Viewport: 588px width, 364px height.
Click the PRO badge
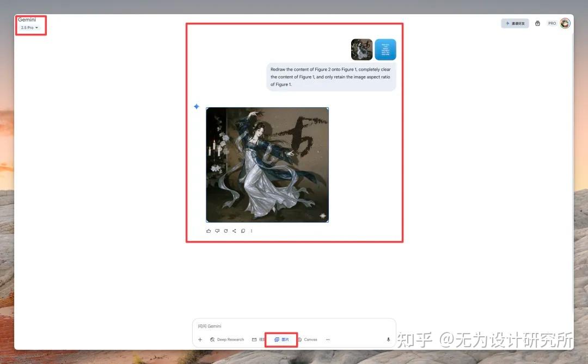click(552, 23)
